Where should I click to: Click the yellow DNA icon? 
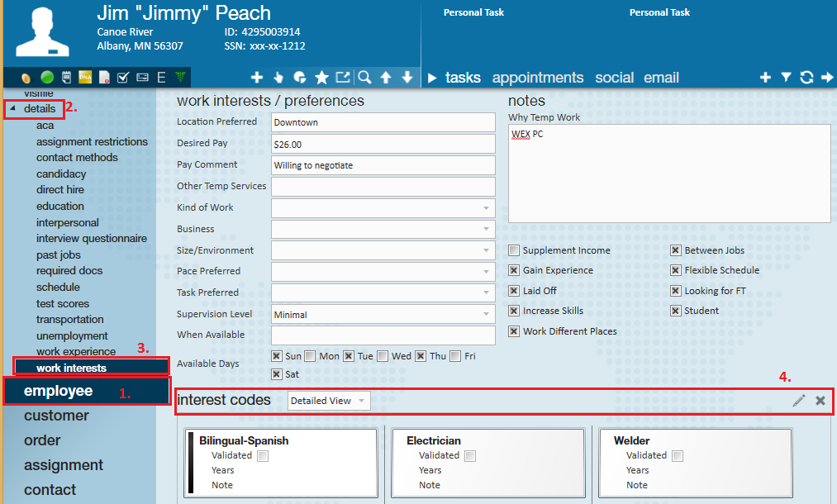(x=85, y=78)
